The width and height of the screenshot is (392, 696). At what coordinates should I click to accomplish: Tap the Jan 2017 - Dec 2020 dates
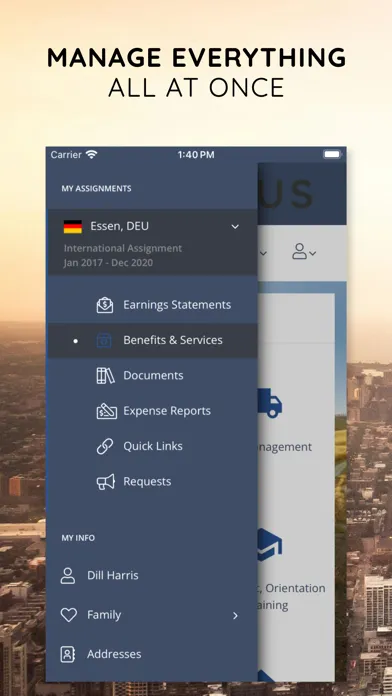click(x=108, y=263)
